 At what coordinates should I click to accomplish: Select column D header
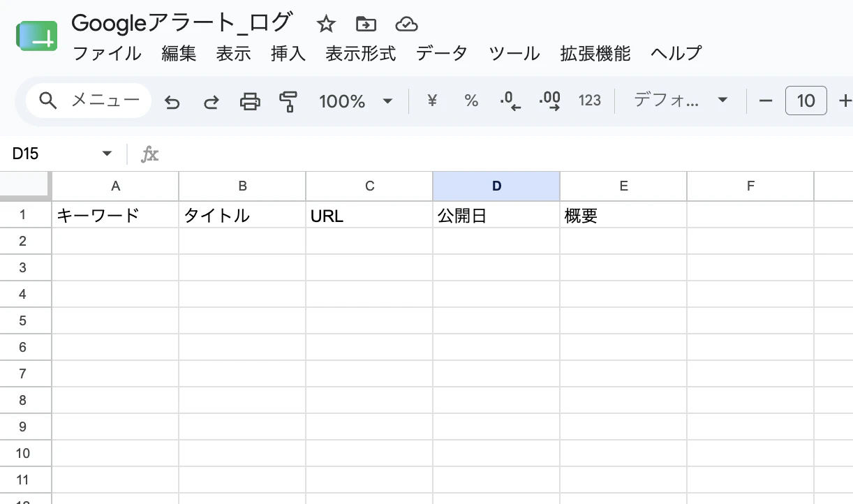tap(496, 186)
